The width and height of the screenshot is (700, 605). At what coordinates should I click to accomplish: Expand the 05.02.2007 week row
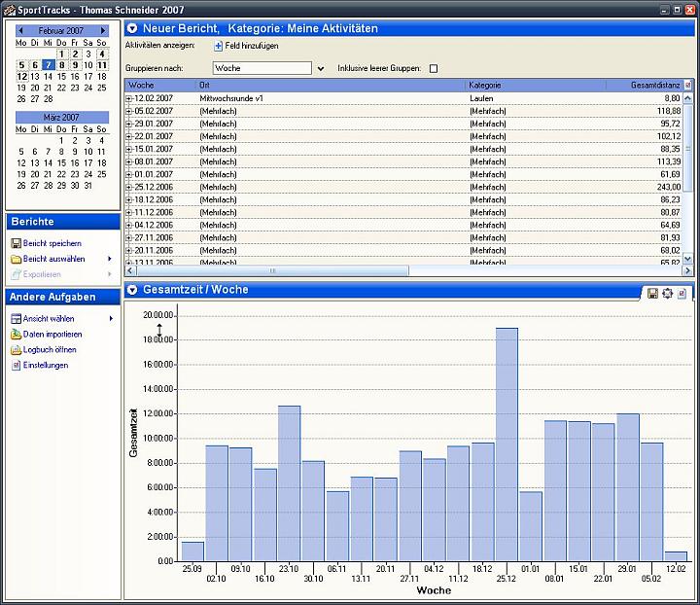click(129, 111)
